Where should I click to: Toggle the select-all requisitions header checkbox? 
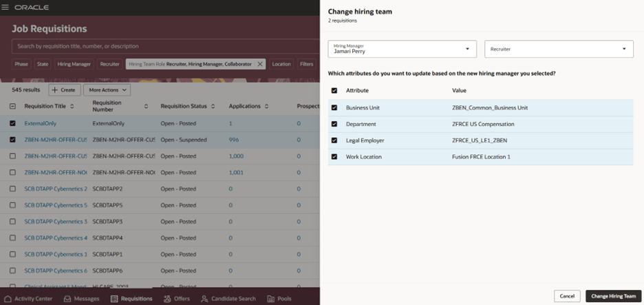pyautogui.click(x=12, y=106)
